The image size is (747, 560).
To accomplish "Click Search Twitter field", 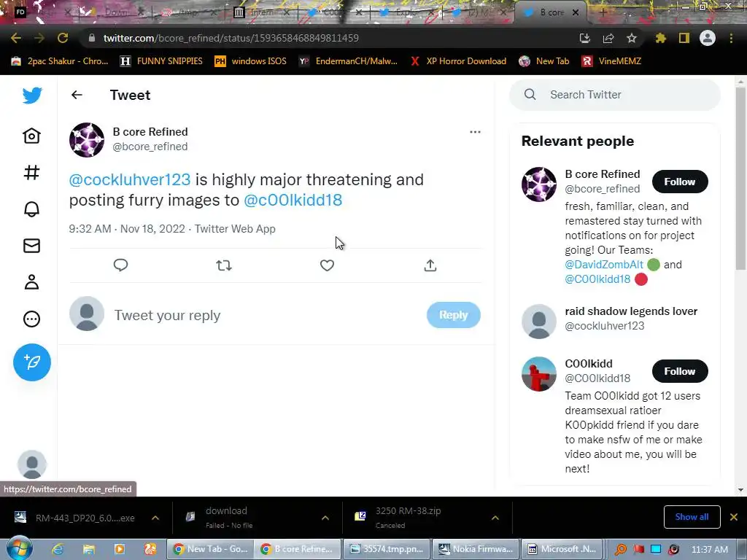I will point(614,95).
